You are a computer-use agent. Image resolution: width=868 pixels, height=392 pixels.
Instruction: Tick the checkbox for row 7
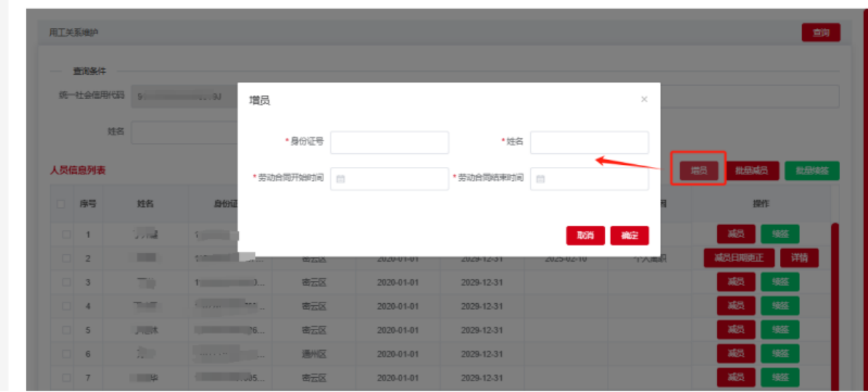click(66, 378)
